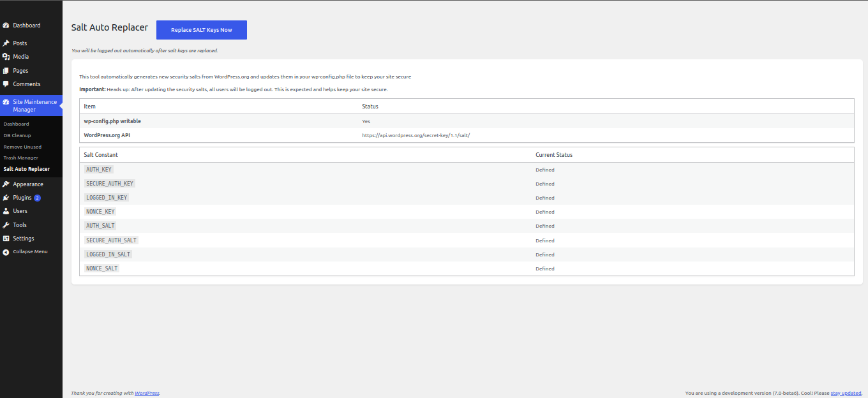Click the SECURE_AUTH_SALT constant
The image size is (868, 398).
[x=111, y=240]
